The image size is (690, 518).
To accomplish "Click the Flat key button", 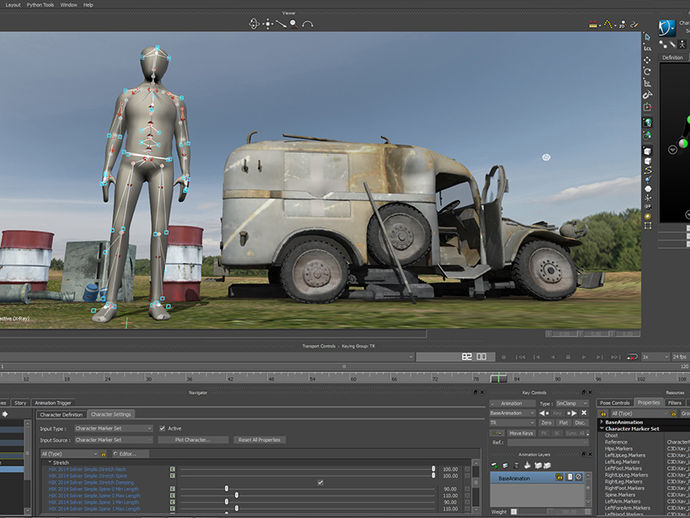I will click(x=563, y=422).
